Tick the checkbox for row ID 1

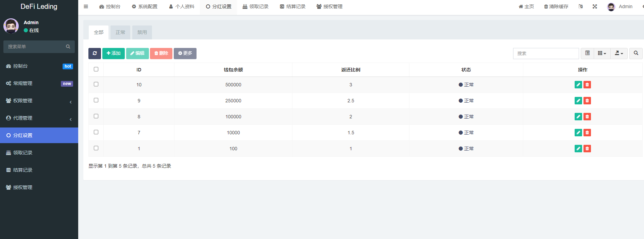click(96, 148)
